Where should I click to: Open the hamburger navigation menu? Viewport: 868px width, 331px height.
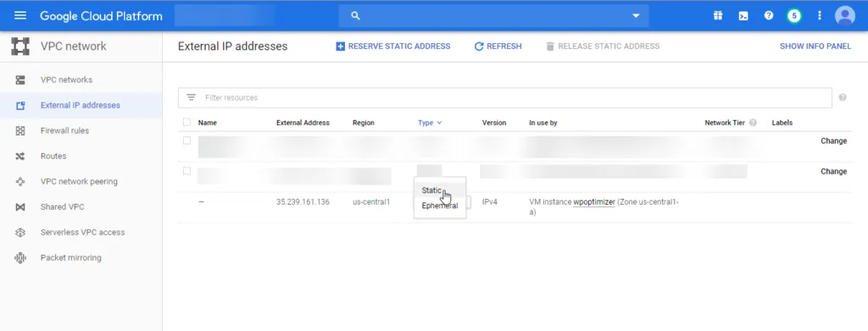coord(20,15)
